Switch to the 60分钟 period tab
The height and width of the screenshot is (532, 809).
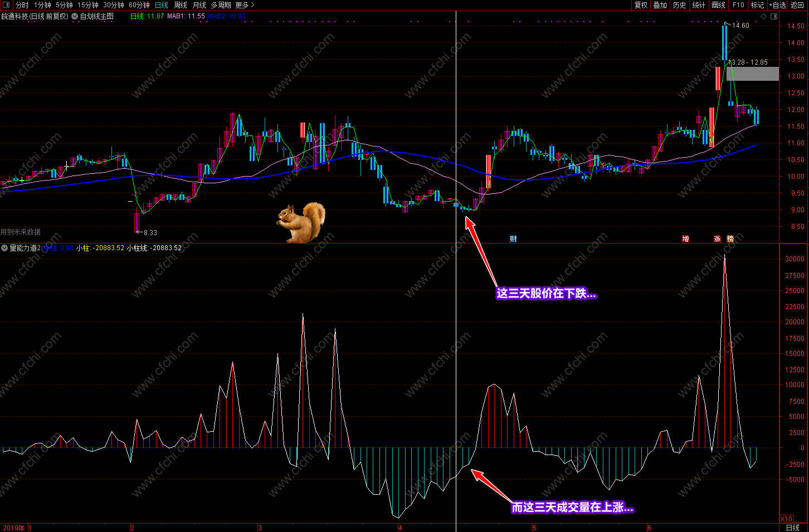139,5
